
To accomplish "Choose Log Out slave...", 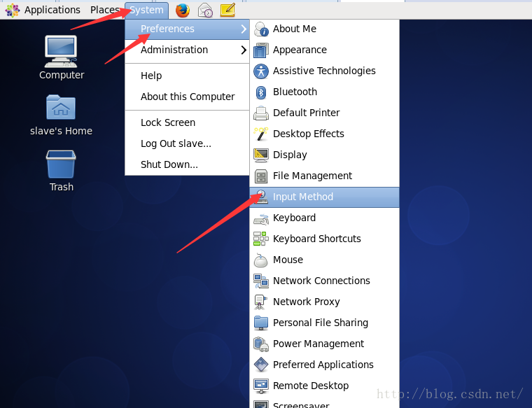I will (188, 143).
